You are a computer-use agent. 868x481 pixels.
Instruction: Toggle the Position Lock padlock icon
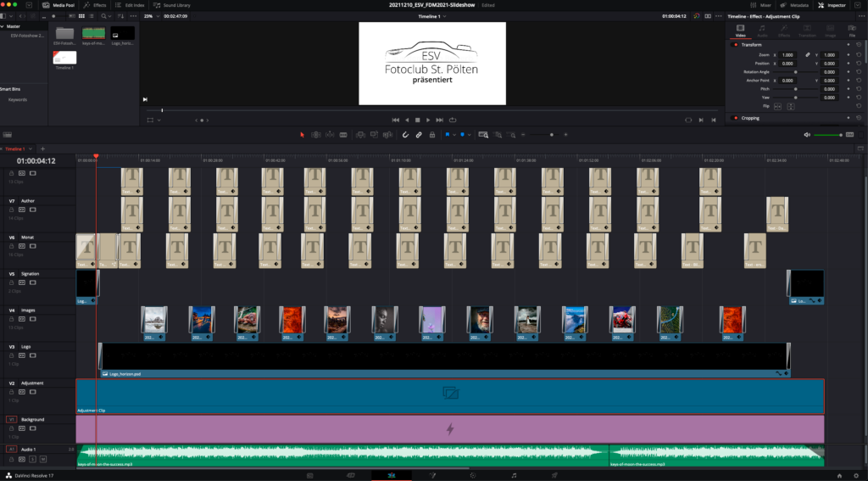click(x=431, y=135)
